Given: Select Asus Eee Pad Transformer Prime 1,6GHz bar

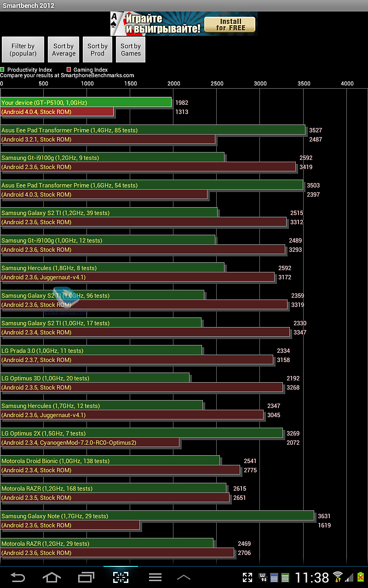Looking at the screenshot, I should coord(152,185).
